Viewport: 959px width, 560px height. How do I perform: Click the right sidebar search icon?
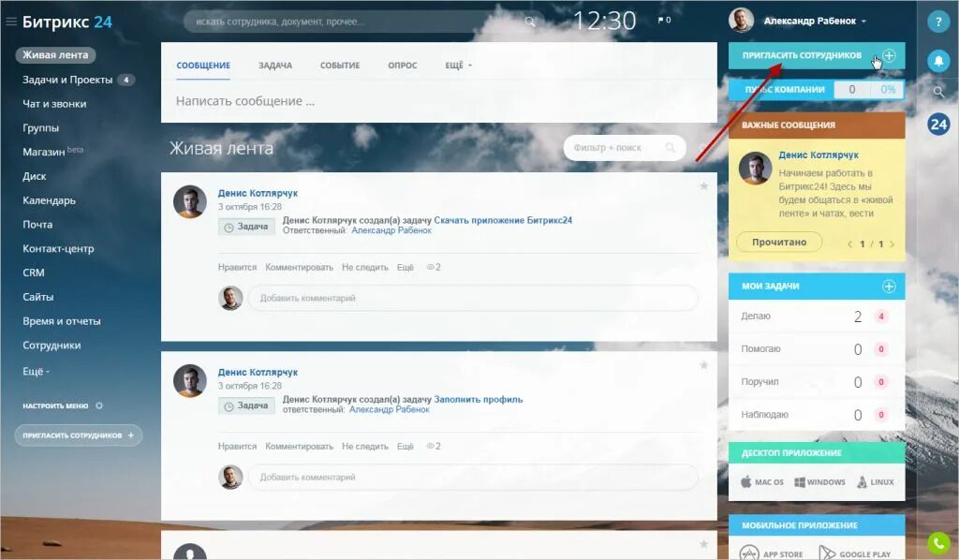click(938, 93)
